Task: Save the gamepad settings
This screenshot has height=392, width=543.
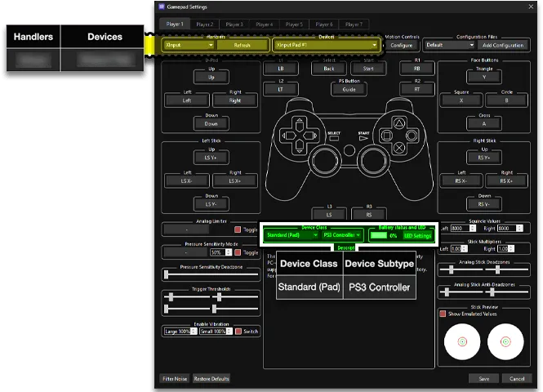Action: (x=483, y=379)
